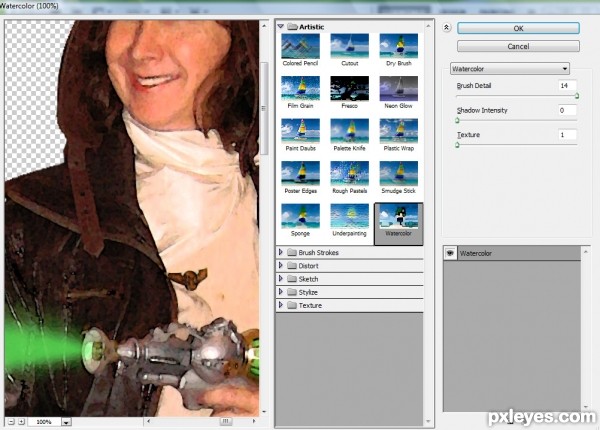Screen dimensions: 600x430
Task: Click the Brush Detail label
Action: pos(474,86)
